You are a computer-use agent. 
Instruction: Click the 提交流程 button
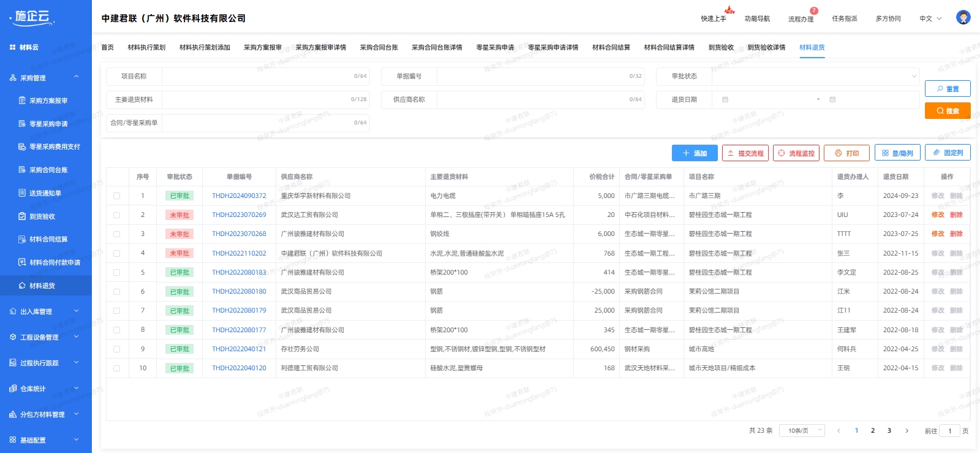745,153
